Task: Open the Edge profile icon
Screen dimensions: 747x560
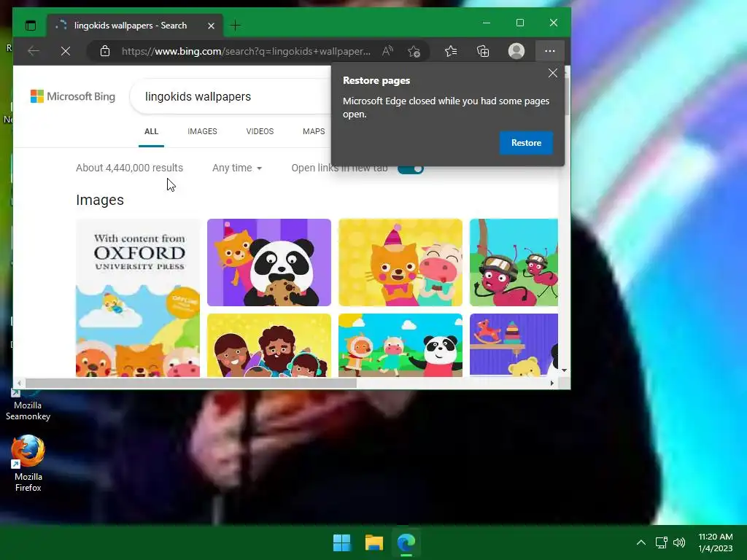Action: tap(516, 51)
